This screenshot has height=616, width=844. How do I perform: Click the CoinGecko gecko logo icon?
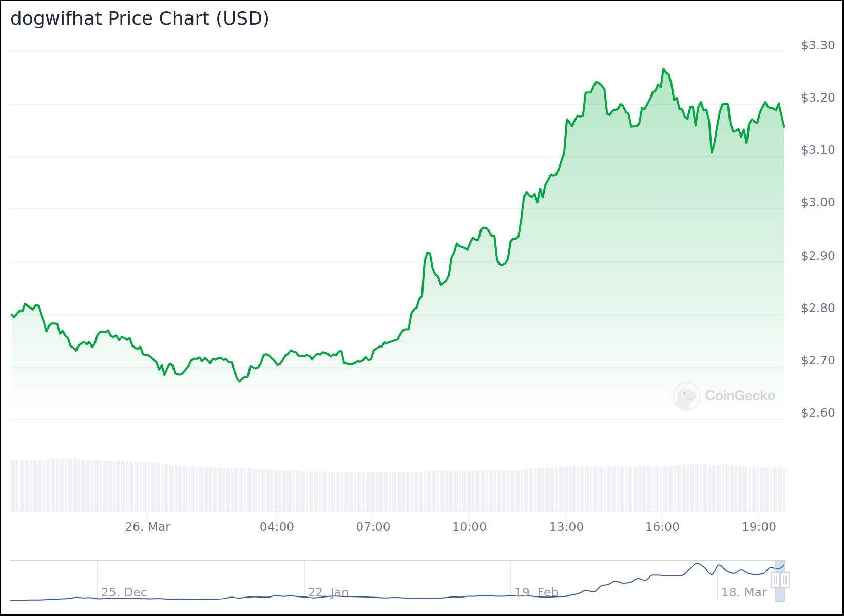686,396
